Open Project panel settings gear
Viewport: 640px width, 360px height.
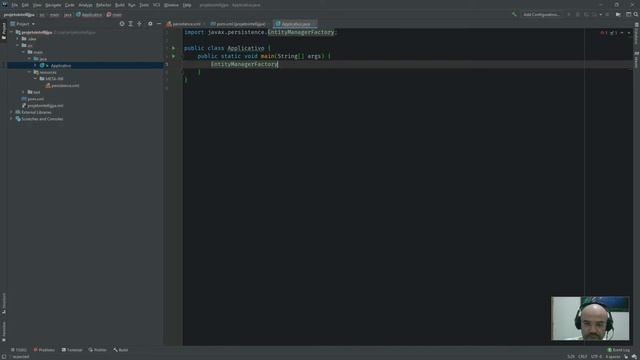(150, 24)
